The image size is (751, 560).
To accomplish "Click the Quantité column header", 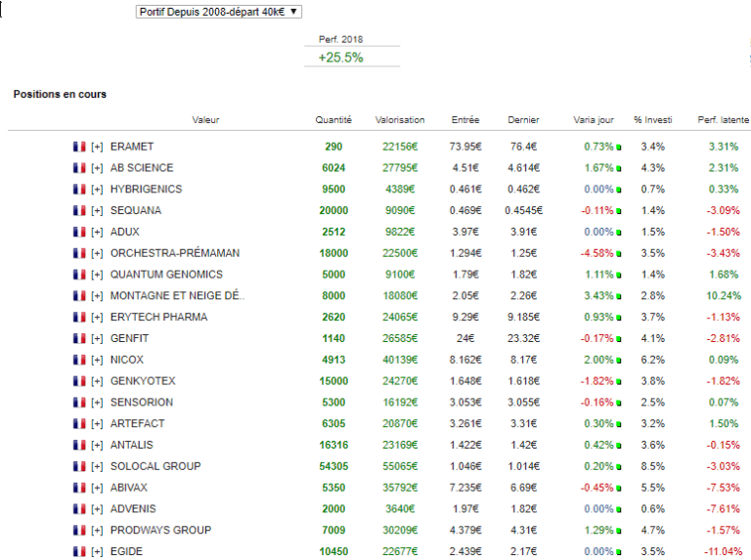I will [333, 120].
